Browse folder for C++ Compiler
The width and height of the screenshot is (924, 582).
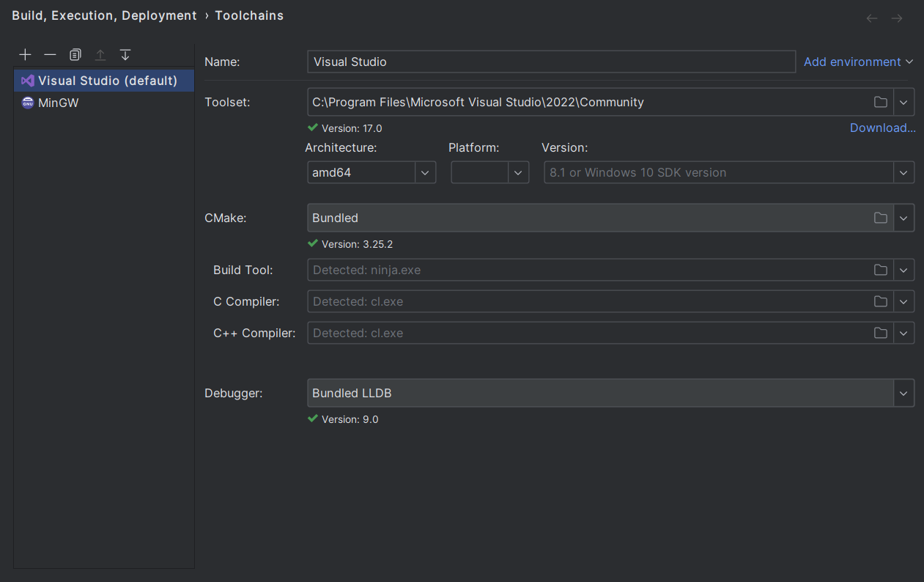click(881, 334)
